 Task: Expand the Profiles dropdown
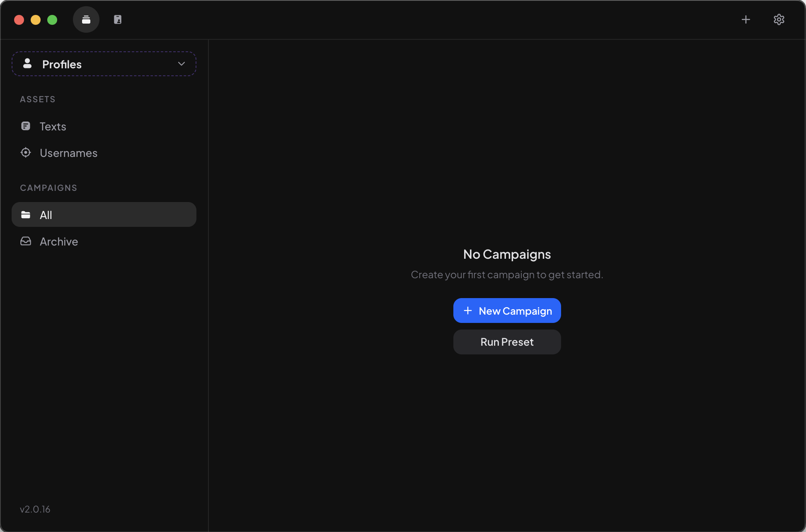click(x=104, y=64)
